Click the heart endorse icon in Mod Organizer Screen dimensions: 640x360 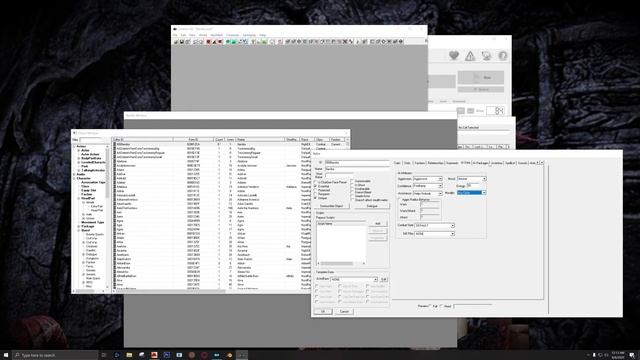(x=454, y=55)
